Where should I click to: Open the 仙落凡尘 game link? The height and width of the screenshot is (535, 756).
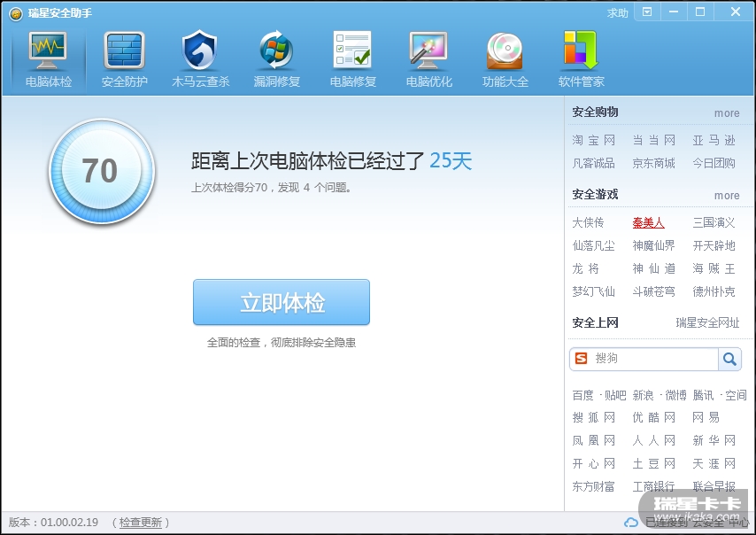pyautogui.click(x=593, y=246)
